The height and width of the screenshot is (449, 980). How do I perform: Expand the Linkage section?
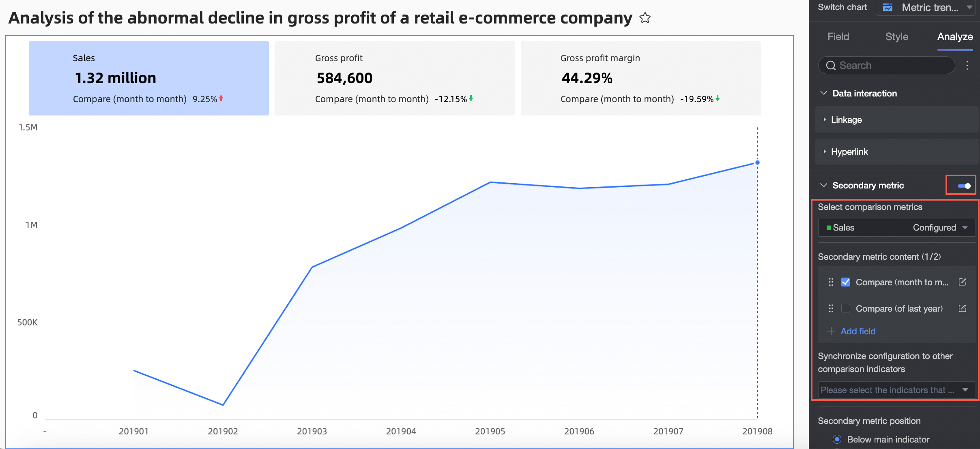[846, 120]
